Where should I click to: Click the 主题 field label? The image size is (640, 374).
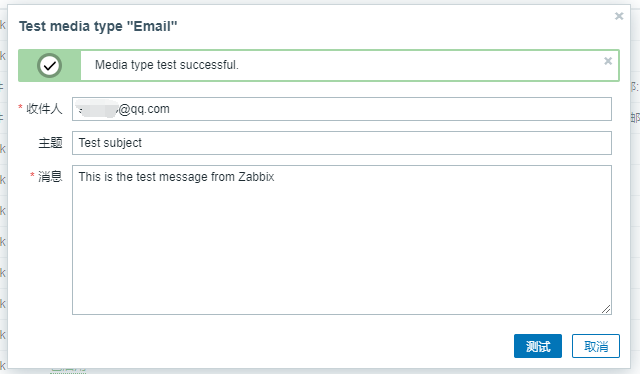(50, 143)
